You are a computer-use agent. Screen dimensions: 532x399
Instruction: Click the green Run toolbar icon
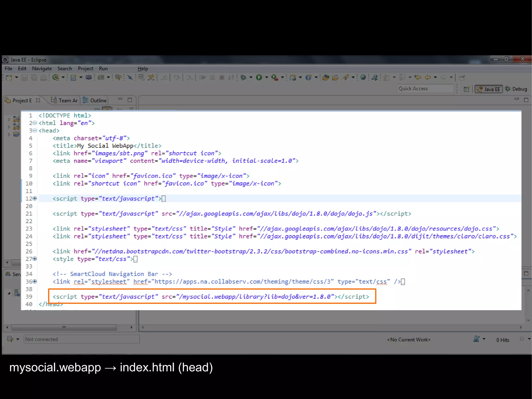click(259, 77)
